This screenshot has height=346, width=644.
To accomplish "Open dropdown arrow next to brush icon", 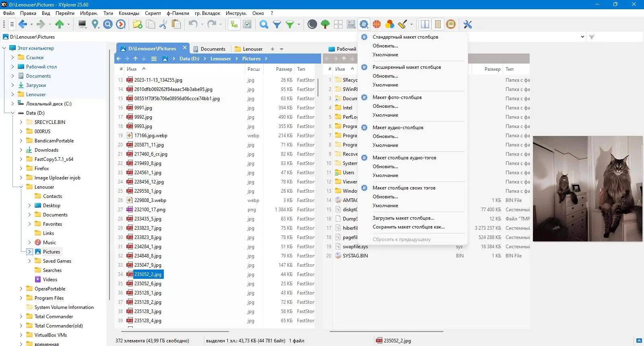I will click(x=411, y=25).
